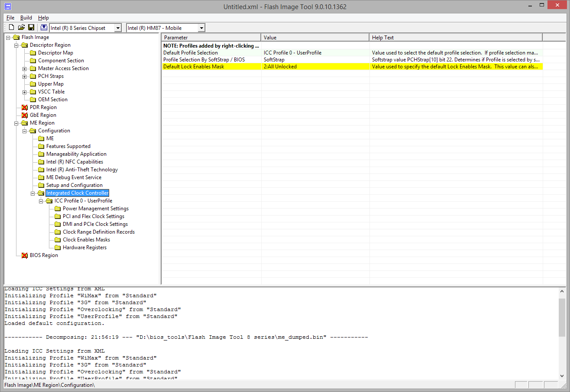Image resolution: width=570 pixels, height=392 pixels.
Task: Click the 2:All Unlocked value cell
Action: (x=315, y=67)
